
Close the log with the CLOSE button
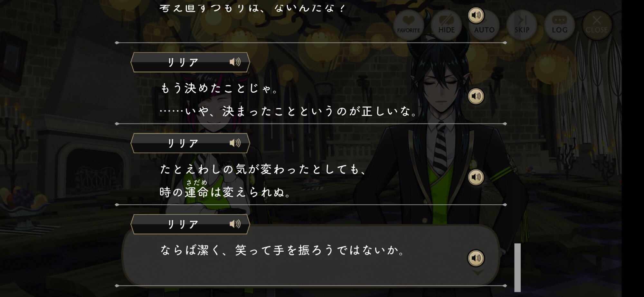pos(597,25)
